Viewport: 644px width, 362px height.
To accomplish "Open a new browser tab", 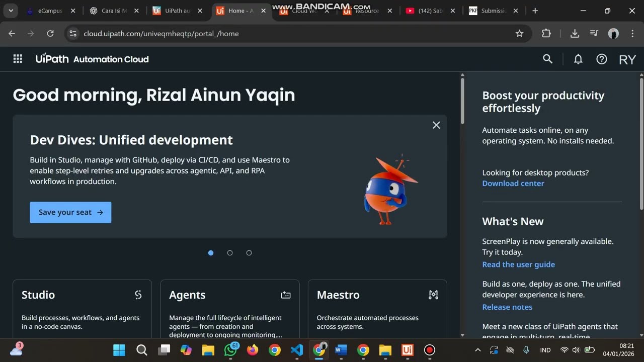I will coord(535,11).
